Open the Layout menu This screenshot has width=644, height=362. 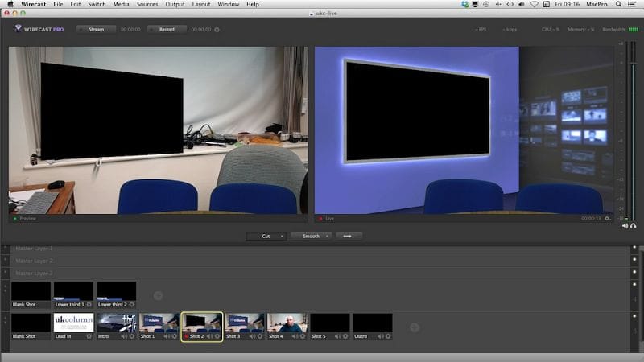click(201, 4)
